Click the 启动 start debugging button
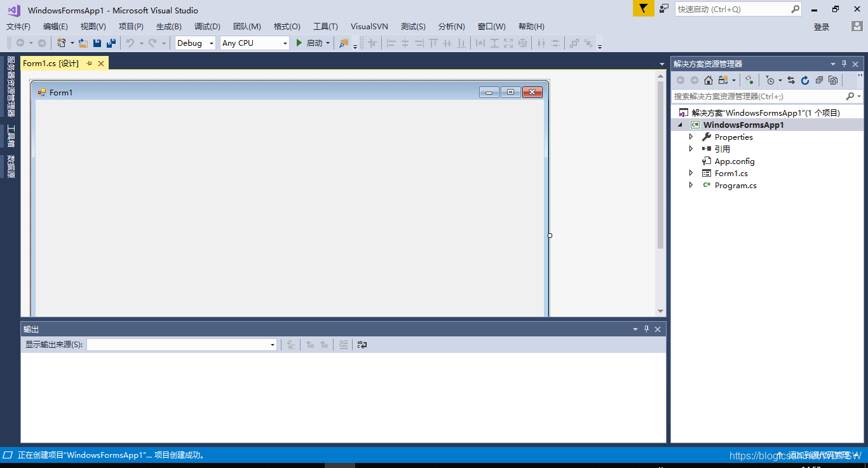This screenshot has width=868, height=468. click(309, 43)
